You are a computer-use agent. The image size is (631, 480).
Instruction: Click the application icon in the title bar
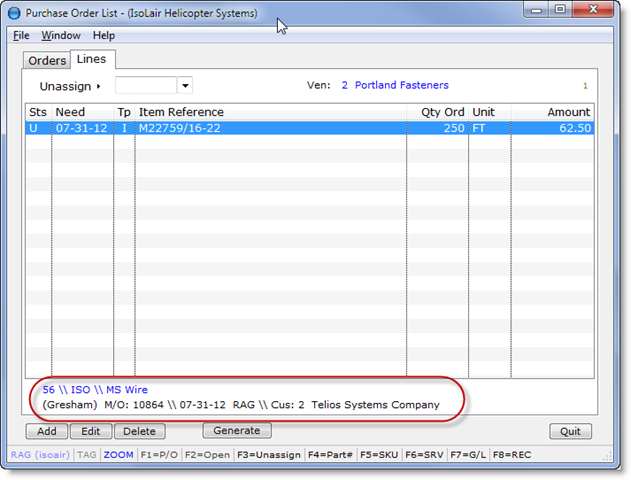[x=14, y=13]
